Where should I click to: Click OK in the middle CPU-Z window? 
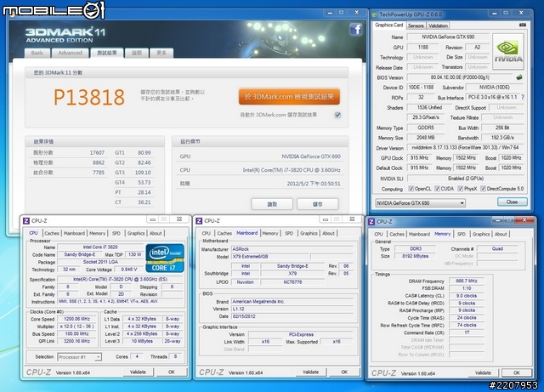click(343, 372)
